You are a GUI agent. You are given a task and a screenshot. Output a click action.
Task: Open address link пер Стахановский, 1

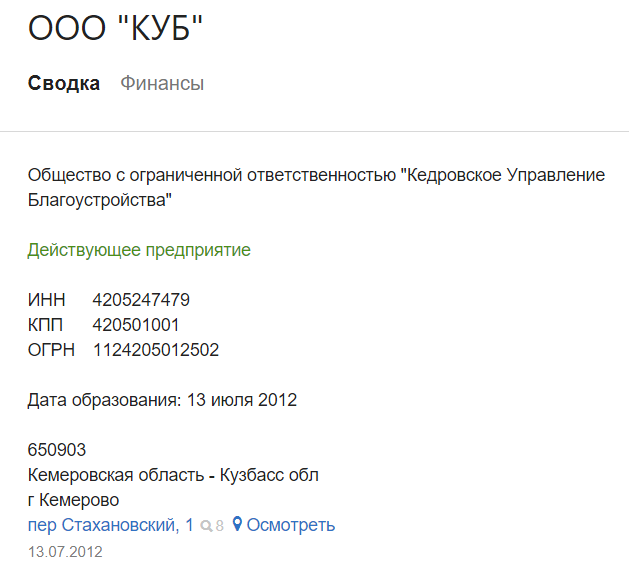tap(111, 525)
